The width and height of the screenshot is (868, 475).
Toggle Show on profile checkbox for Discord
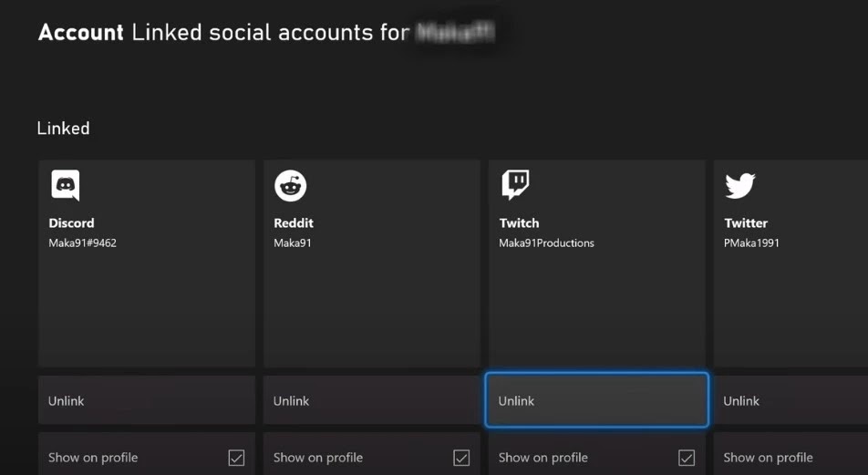[x=236, y=458]
